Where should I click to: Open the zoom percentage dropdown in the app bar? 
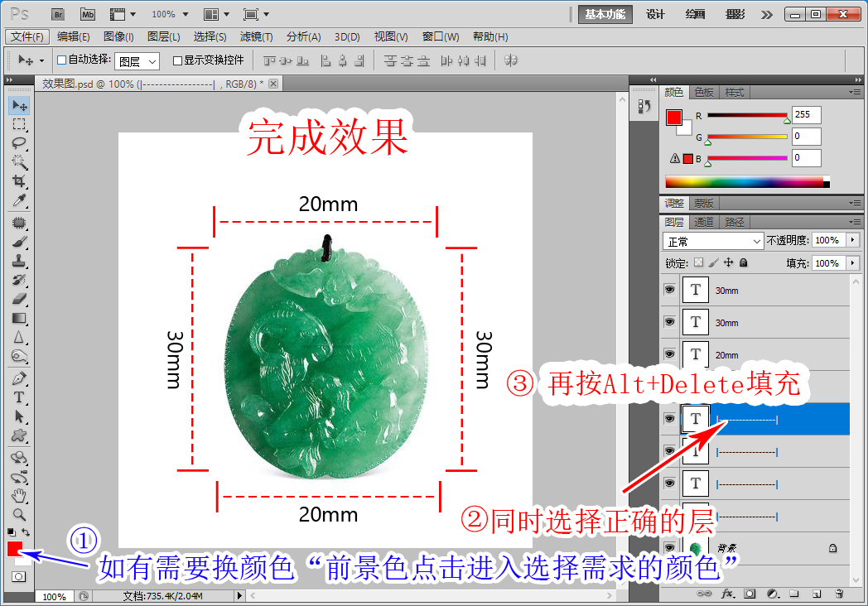coord(184,14)
